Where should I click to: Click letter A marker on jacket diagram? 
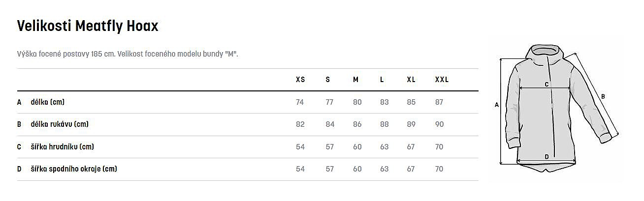pos(496,105)
